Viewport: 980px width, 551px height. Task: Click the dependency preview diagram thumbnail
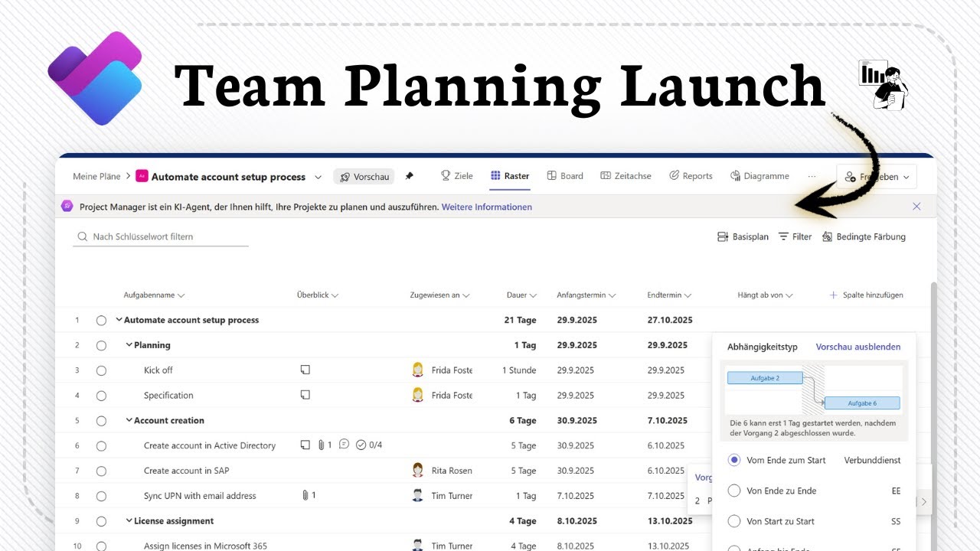click(x=813, y=390)
